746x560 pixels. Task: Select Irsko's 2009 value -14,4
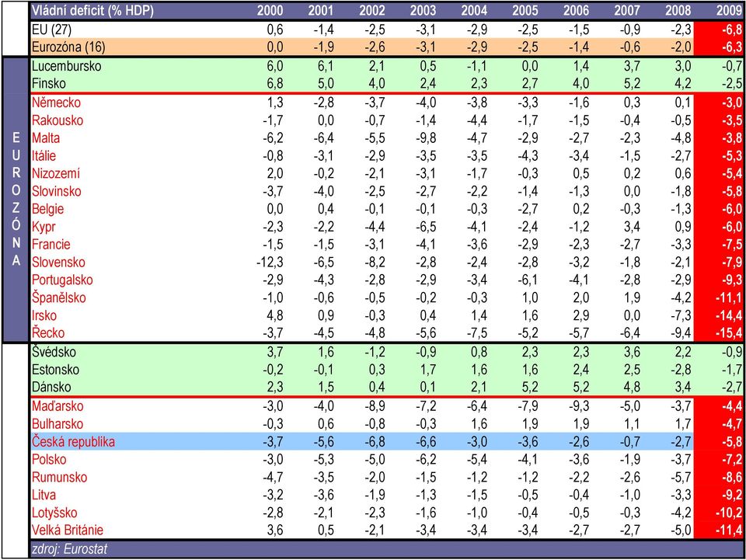click(729, 315)
